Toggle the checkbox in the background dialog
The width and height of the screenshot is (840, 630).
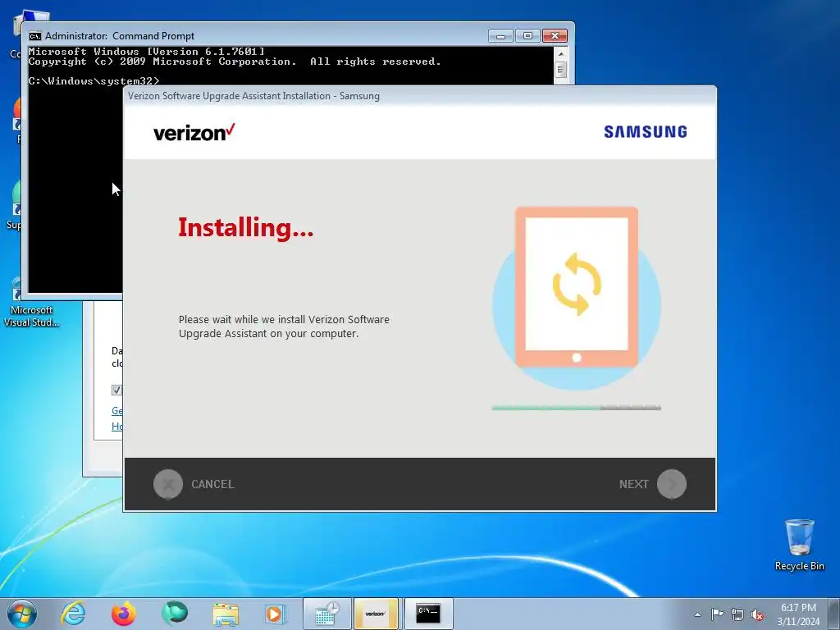pyautogui.click(x=116, y=390)
